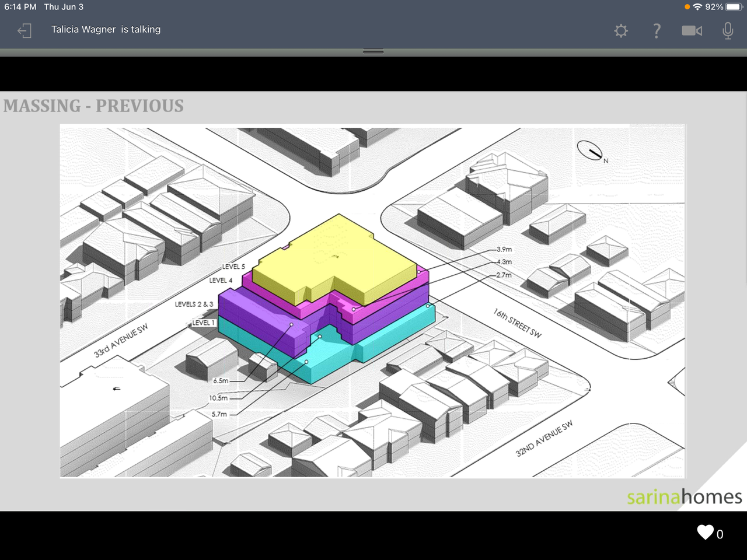
Task: Tap the "33rd AVENUE SW" street label
Action: click(121, 341)
